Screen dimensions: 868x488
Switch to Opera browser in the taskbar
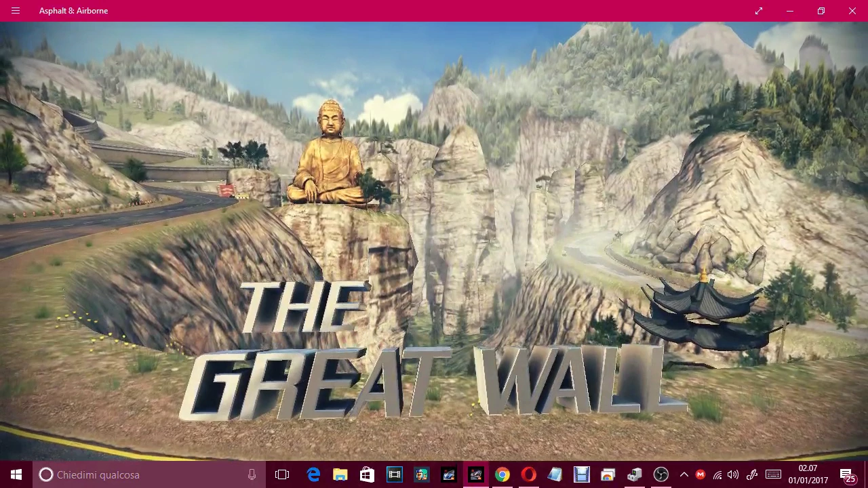528,475
